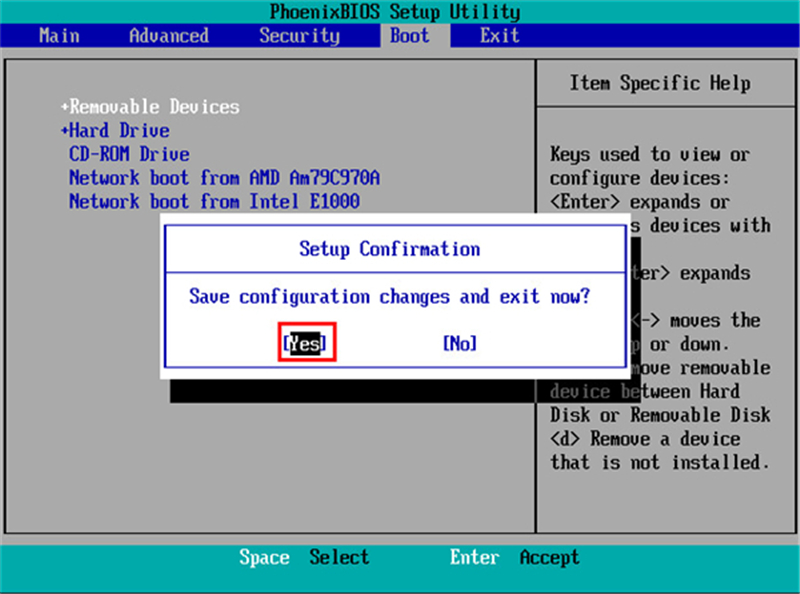Click the save configuration prompt text
Viewport: 800px width, 594px height.
pyautogui.click(x=390, y=296)
